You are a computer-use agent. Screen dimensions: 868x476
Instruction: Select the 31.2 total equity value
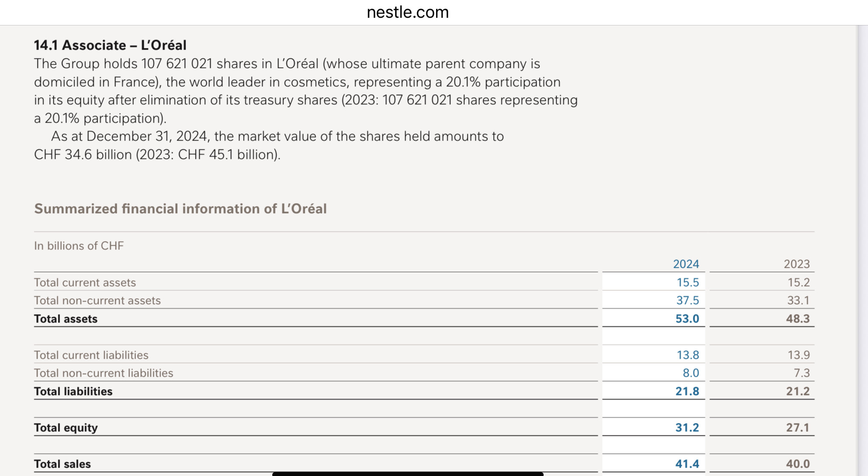point(687,428)
